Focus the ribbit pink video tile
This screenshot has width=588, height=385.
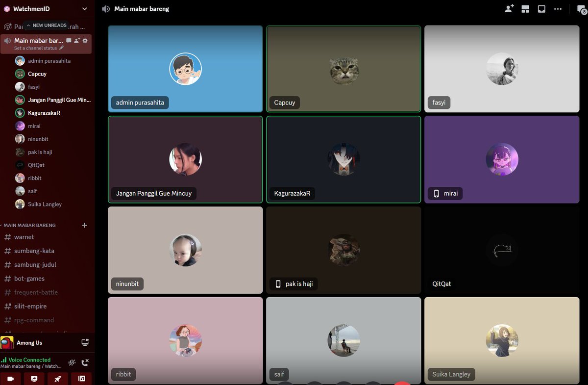pyautogui.click(x=185, y=340)
